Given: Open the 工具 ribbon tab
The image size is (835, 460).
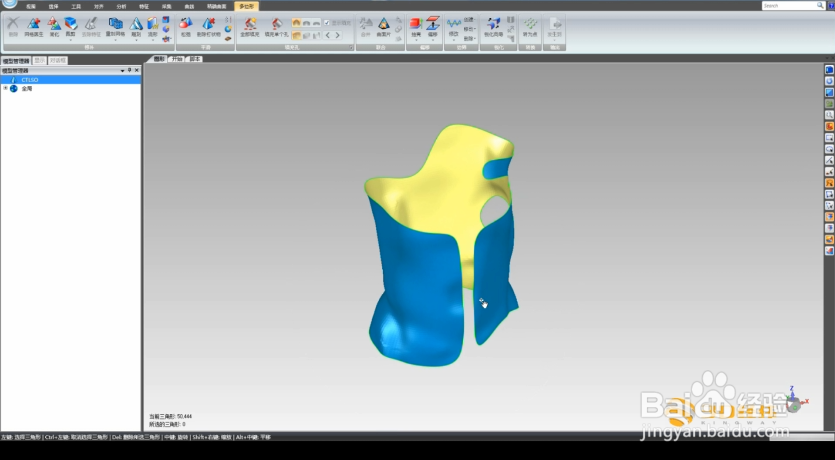Looking at the screenshot, I should pos(76,6).
